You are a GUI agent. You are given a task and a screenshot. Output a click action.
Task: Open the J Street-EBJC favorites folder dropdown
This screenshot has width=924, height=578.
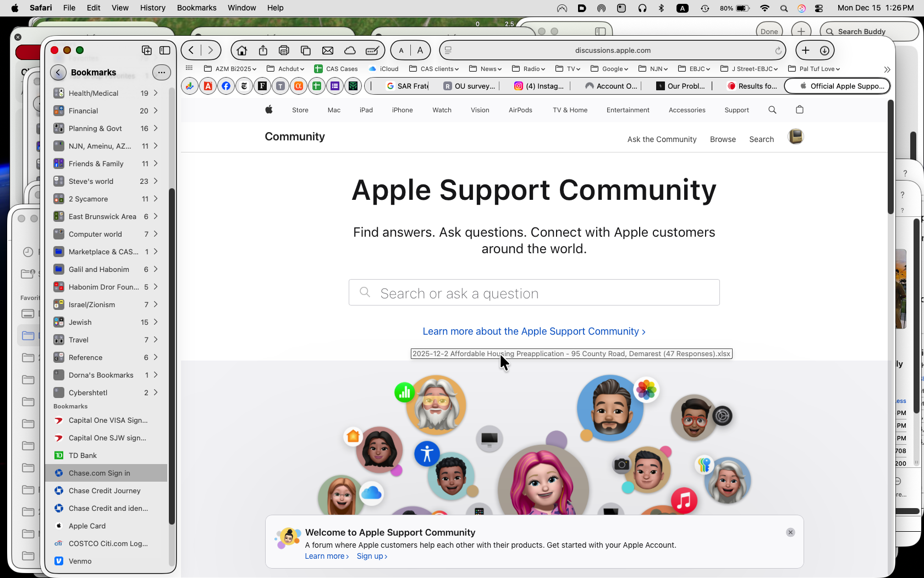[x=749, y=69]
